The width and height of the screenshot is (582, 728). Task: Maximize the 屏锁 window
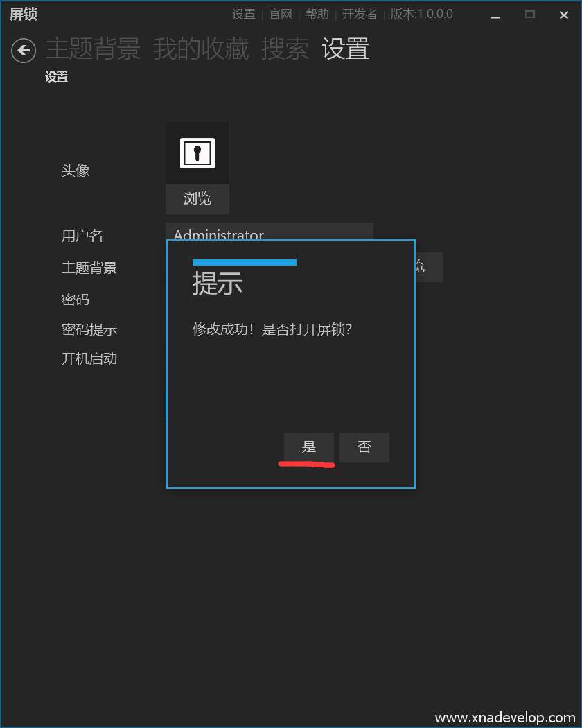click(529, 15)
